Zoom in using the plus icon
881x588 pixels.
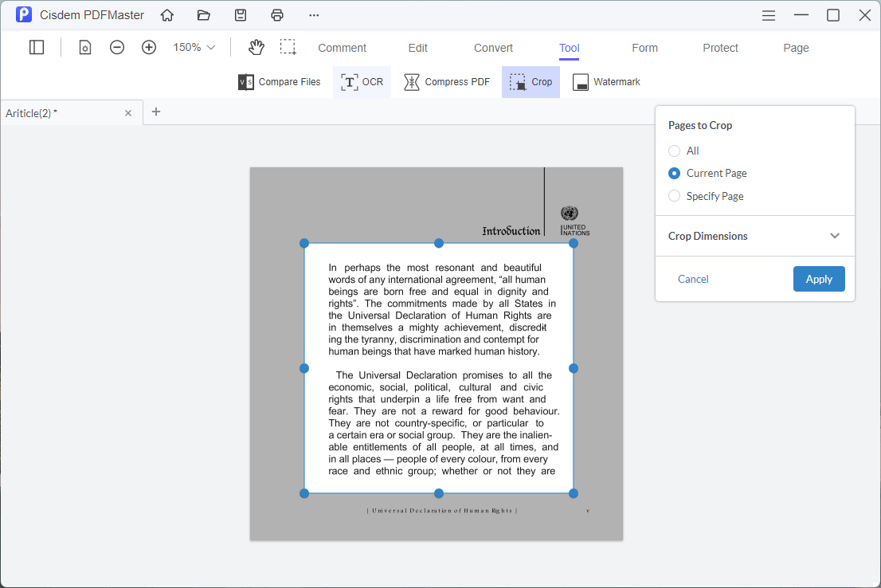[149, 48]
